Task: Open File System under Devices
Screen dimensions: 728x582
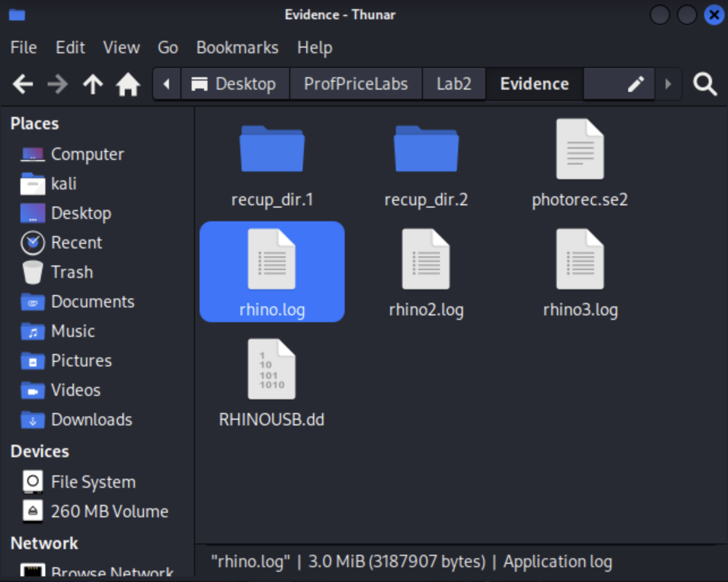Action: pyautogui.click(x=93, y=482)
